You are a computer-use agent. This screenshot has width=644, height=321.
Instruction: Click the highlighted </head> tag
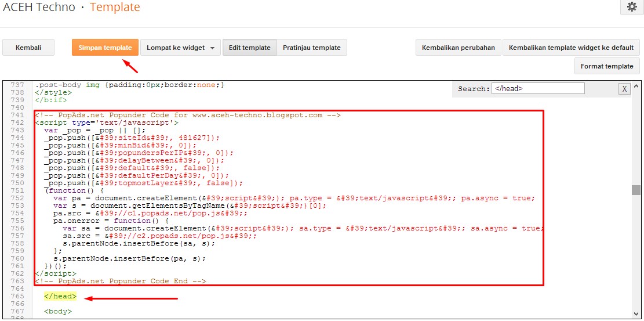[x=60, y=296]
